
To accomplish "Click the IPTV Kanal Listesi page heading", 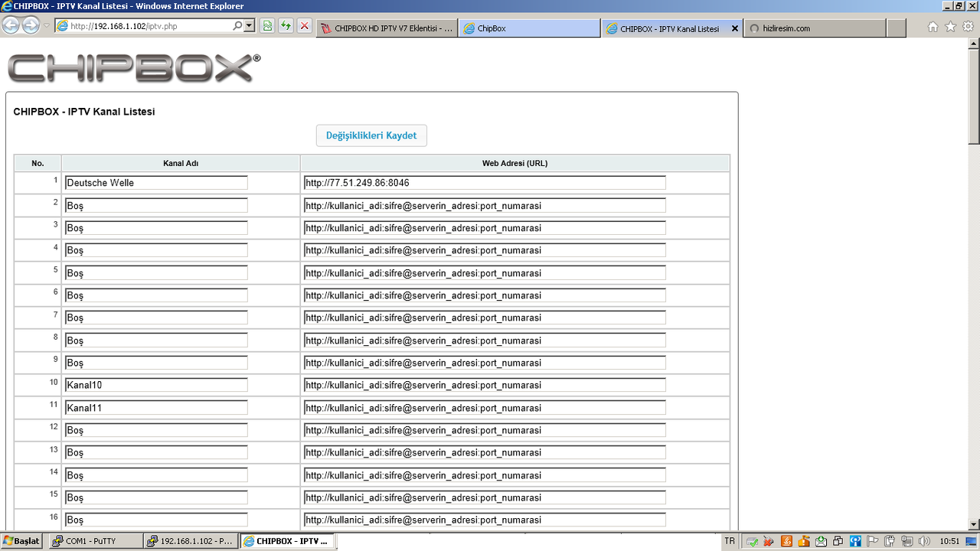I will coord(84,112).
